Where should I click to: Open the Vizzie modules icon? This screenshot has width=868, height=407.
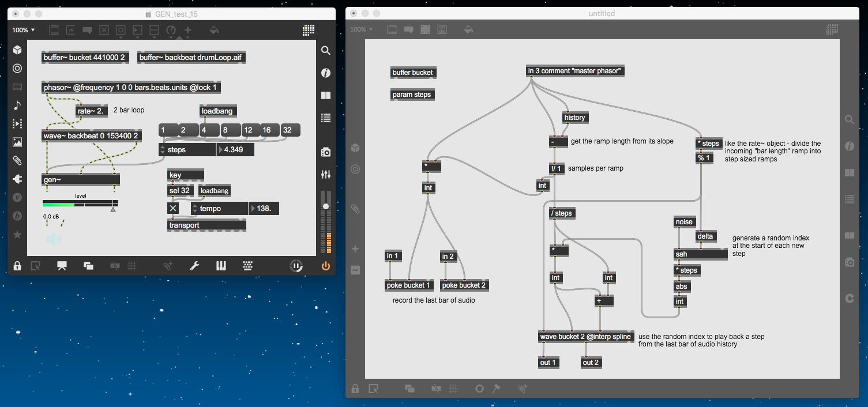click(x=17, y=197)
